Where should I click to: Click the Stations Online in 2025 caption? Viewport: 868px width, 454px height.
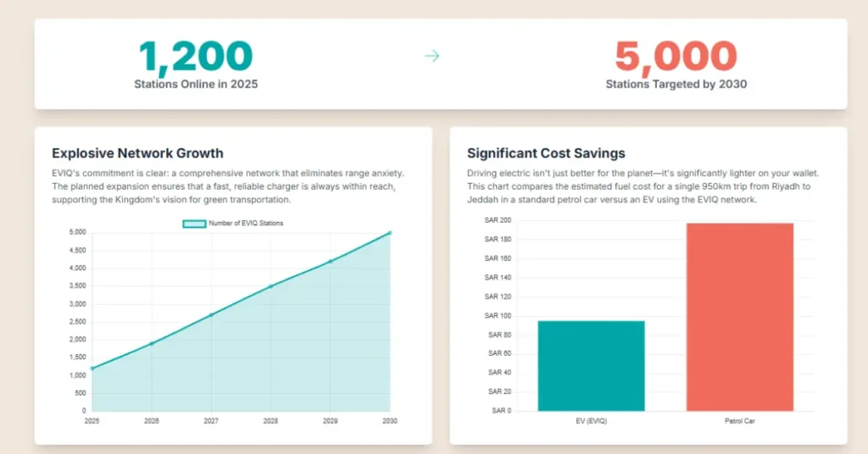[196, 85]
